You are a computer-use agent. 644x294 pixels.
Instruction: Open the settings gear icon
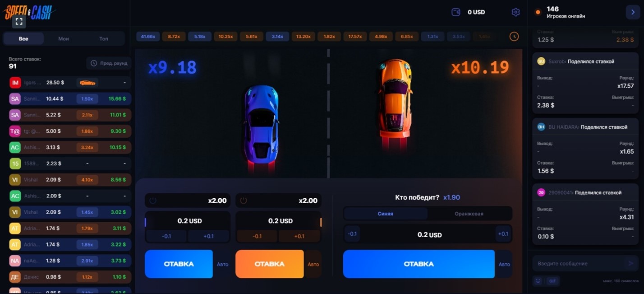click(x=515, y=12)
